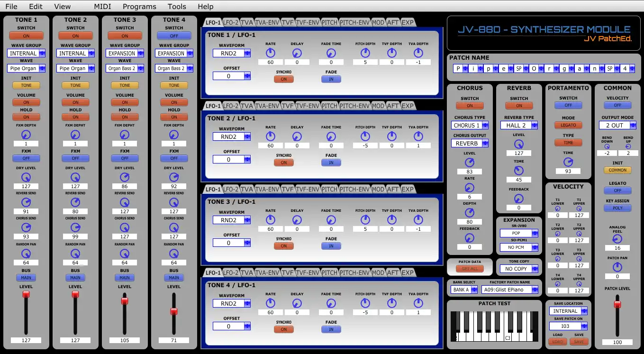This screenshot has width=644, height=354.
Task: Open the Save Location dropdown
Action: 568,311
